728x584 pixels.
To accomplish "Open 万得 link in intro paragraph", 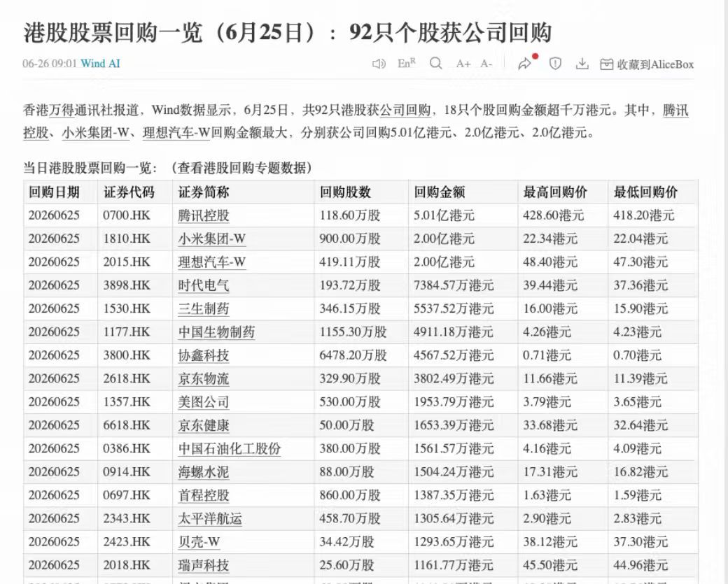I will pyautogui.click(x=62, y=111).
